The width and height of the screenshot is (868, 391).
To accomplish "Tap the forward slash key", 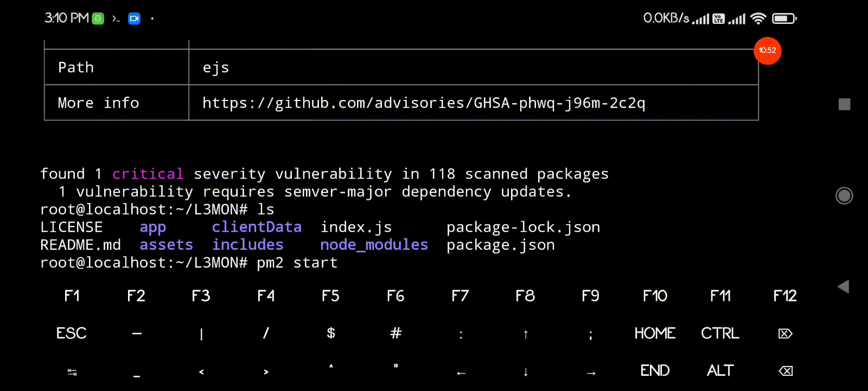I will pos(266,333).
